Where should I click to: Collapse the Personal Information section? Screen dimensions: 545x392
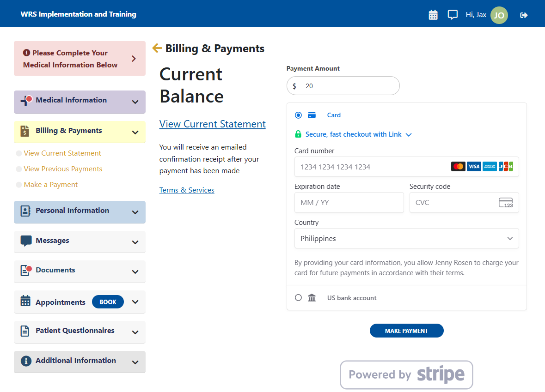point(135,212)
